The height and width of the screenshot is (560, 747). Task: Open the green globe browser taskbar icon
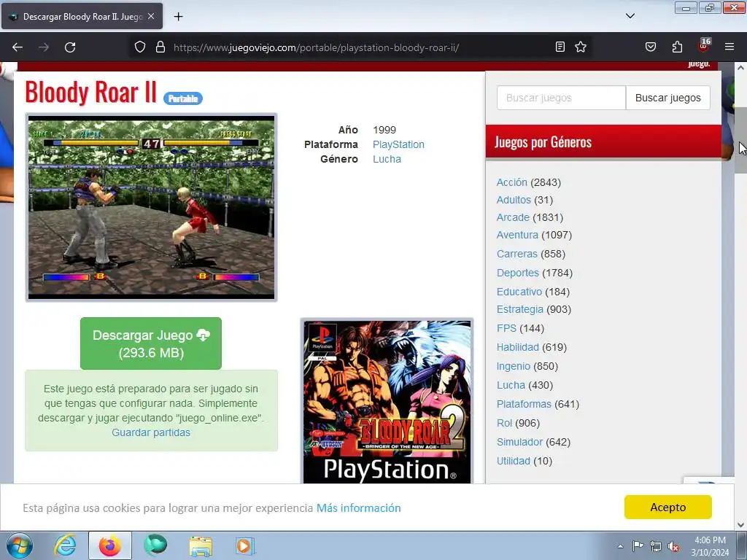pos(155,545)
